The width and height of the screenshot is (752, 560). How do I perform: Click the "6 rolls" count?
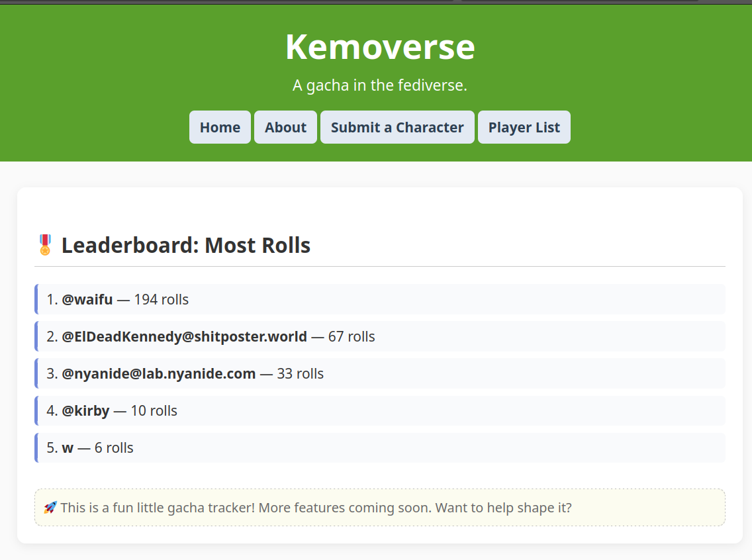[114, 448]
